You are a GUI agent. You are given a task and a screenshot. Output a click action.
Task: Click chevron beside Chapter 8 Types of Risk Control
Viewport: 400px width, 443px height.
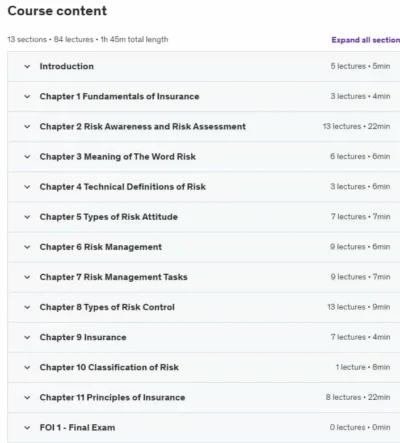[27, 307]
